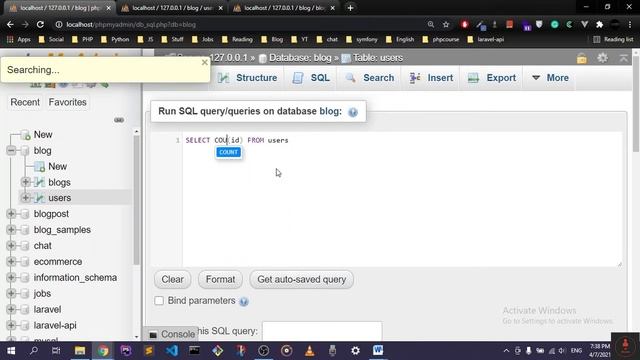Click Table: users breadcrumb link

[x=378, y=58]
